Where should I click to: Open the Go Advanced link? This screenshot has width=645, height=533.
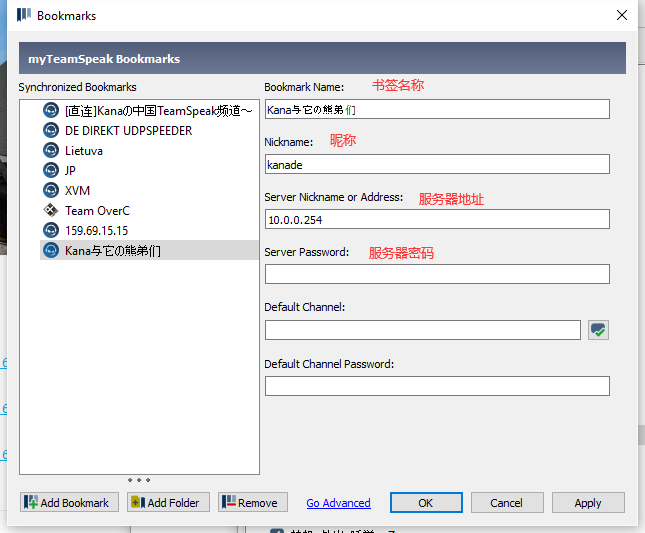tap(338, 503)
